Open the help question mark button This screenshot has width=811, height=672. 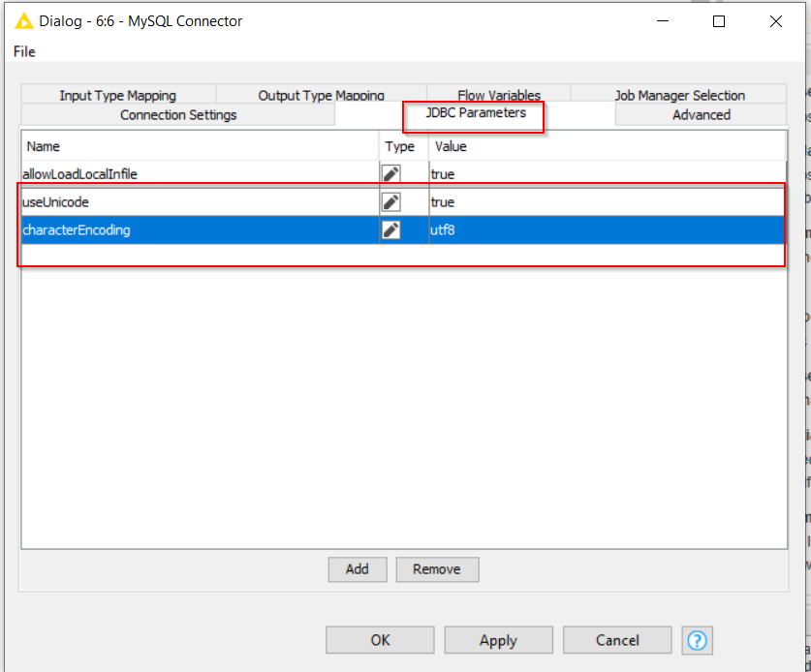pyautogui.click(x=697, y=640)
